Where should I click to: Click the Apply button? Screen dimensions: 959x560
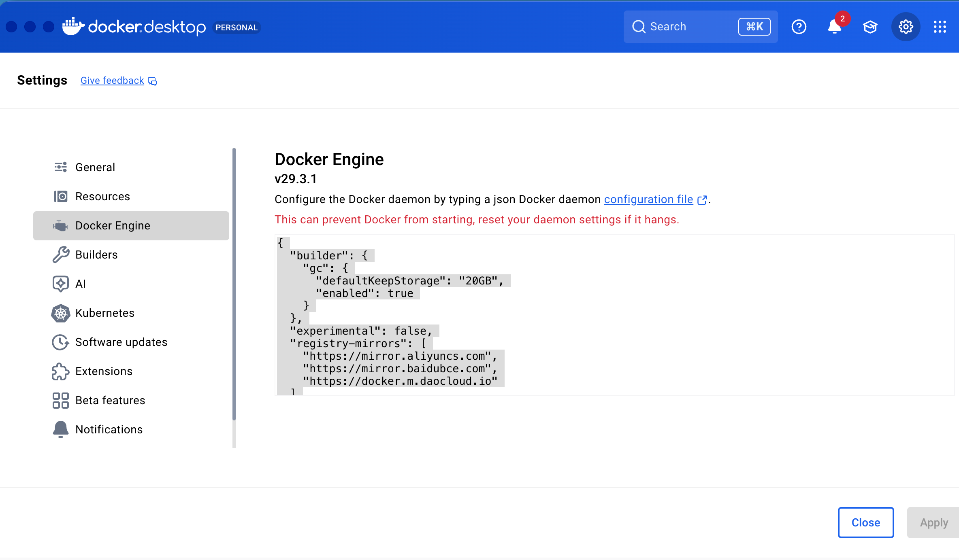click(933, 522)
